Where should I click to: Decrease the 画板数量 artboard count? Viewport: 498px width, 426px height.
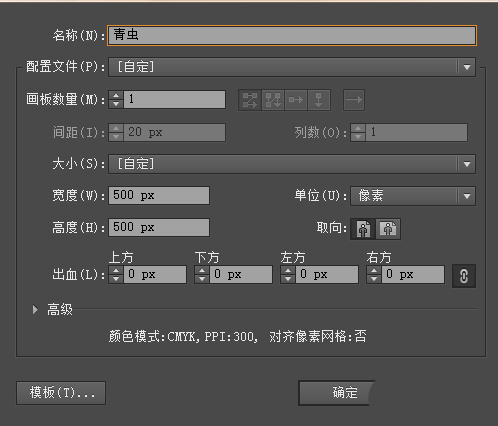pyautogui.click(x=116, y=104)
